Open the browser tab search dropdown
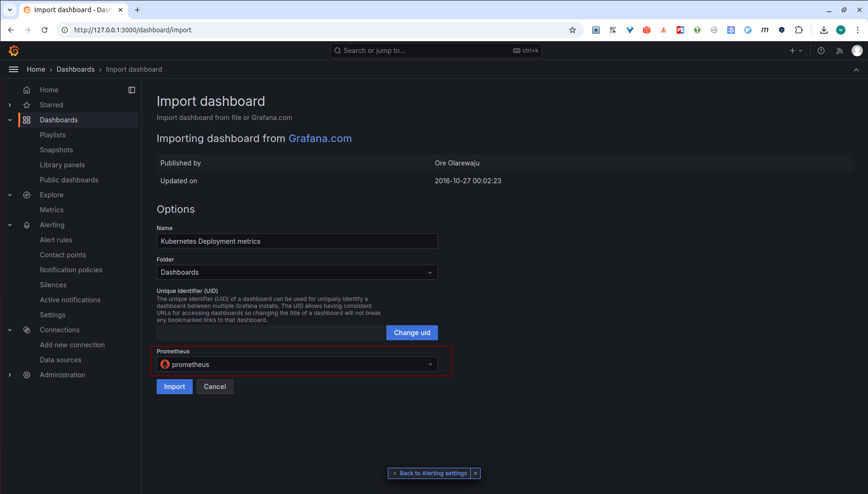Screen dimensions: 868x494 pos(10,10)
